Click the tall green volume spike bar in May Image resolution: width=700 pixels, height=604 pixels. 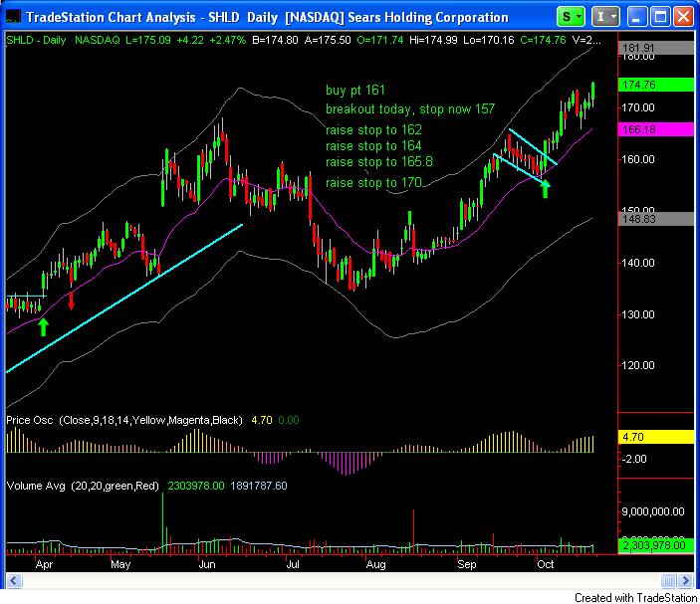click(x=162, y=523)
